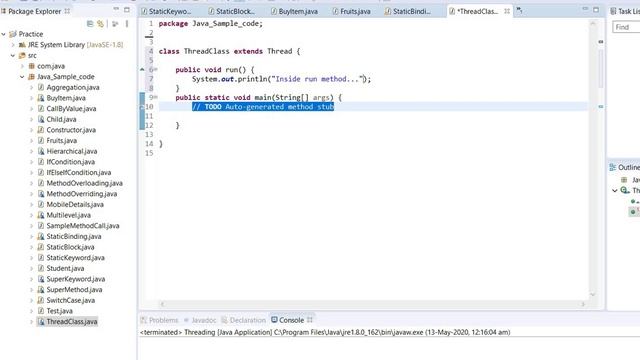This screenshot has height=360, width=640.
Task: Click the Find field in Task List
Action: pos(626,27)
